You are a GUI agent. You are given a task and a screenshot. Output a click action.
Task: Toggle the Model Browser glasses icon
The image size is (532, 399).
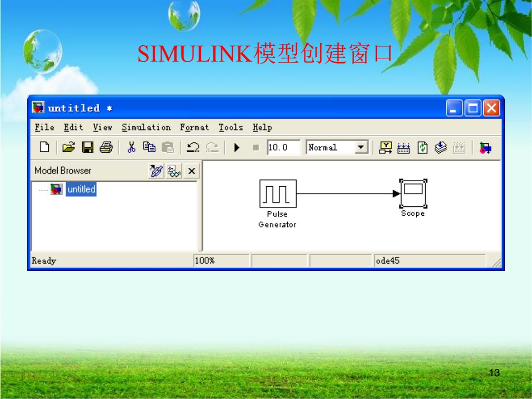(x=174, y=170)
